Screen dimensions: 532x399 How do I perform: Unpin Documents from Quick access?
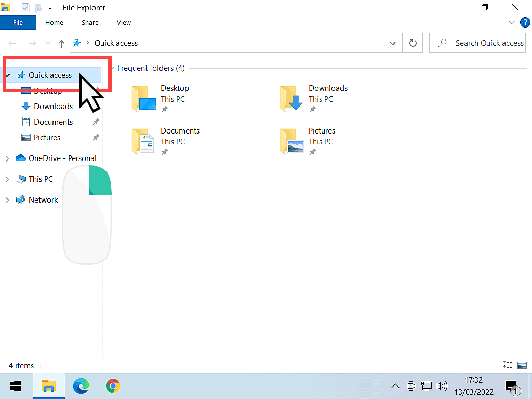coord(96,122)
